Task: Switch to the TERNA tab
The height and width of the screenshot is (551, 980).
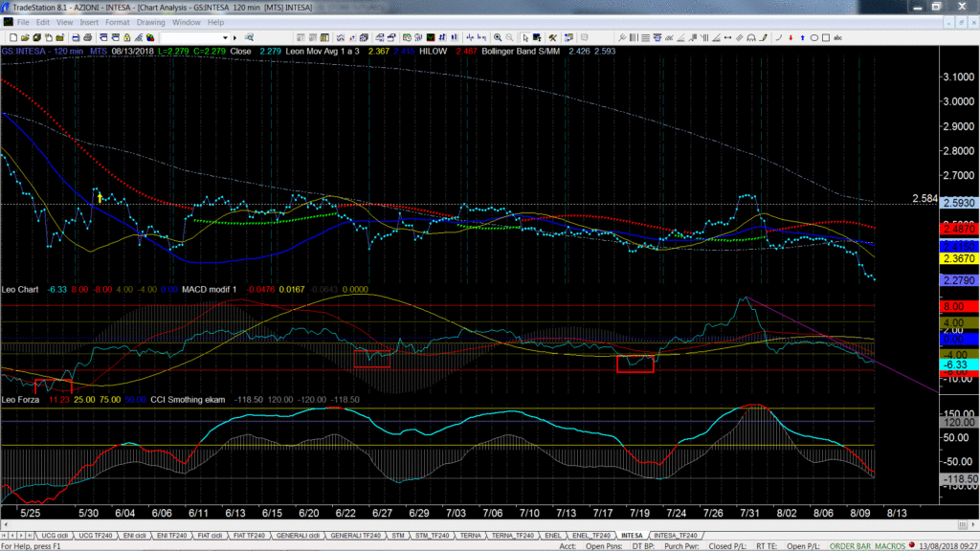Action: (471, 536)
